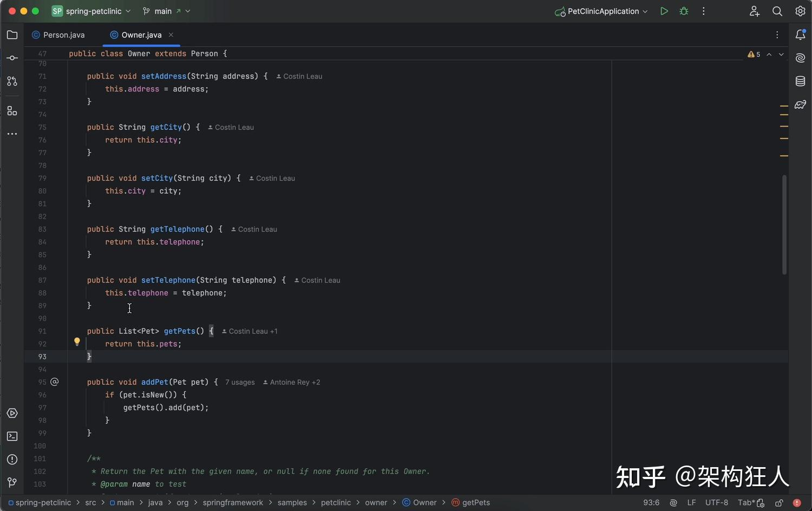The image size is (812, 511).
Task: Open the AI Assistant sidebar panel
Action: (x=800, y=58)
